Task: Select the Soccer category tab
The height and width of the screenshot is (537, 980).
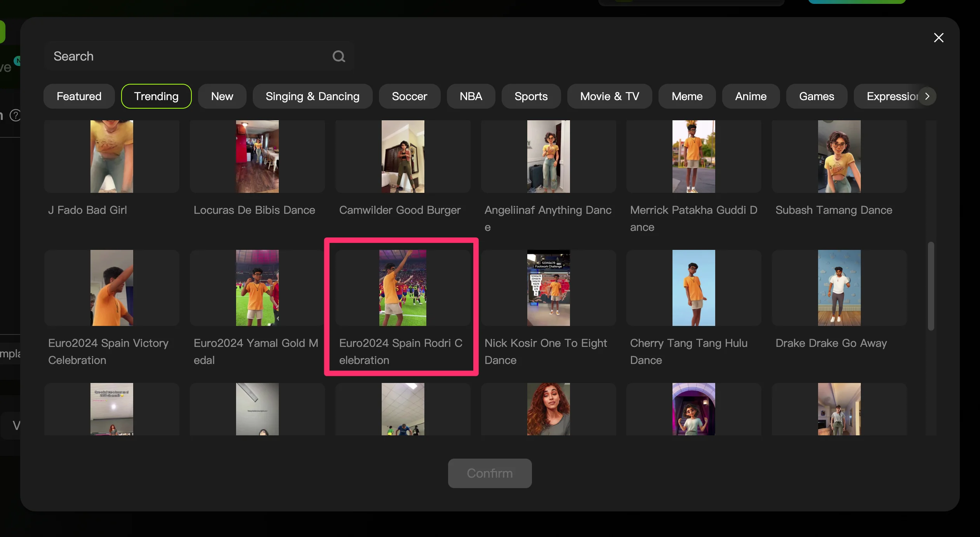Action: 409,96
